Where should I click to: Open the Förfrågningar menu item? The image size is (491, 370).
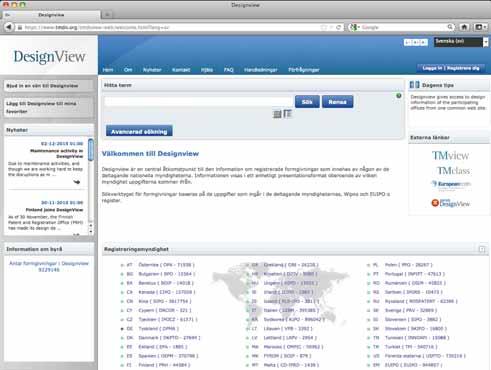tap(304, 70)
